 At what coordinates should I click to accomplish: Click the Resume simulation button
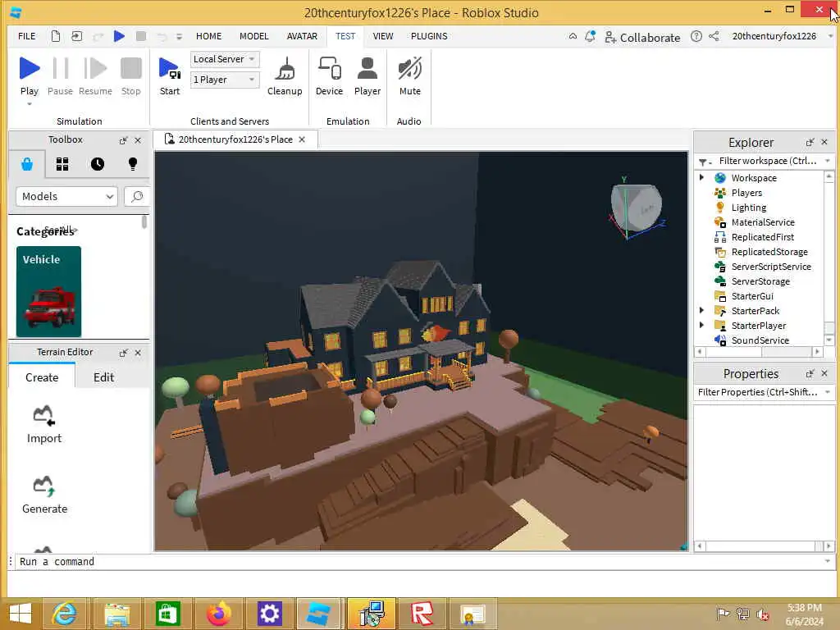click(x=95, y=75)
